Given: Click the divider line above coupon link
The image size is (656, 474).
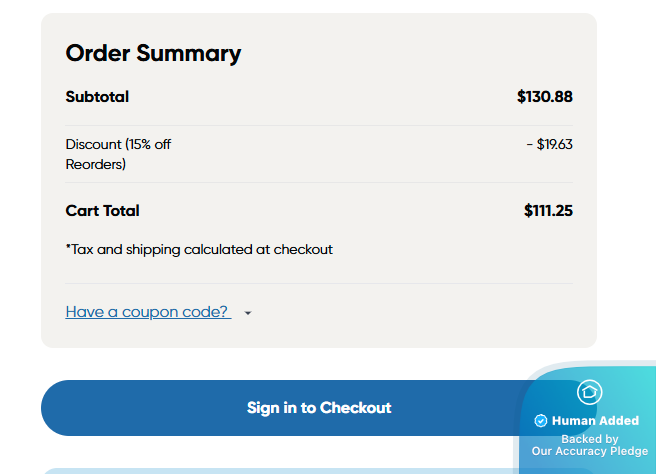Looking at the screenshot, I should [319, 284].
